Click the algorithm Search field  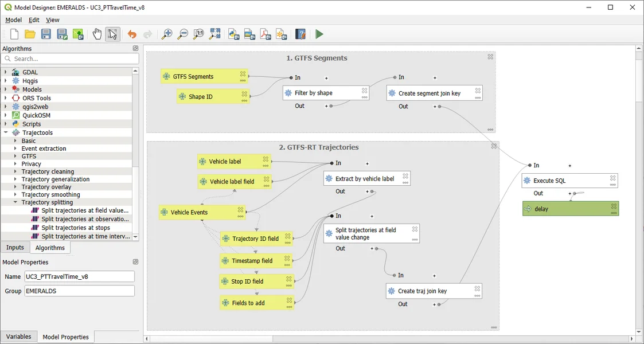click(x=75, y=58)
